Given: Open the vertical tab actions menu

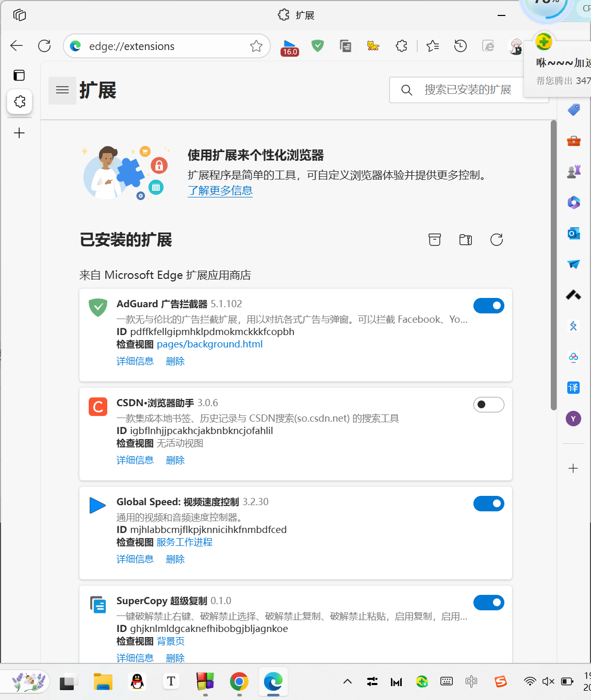Looking at the screenshot, I should click(x=19, y=75).
